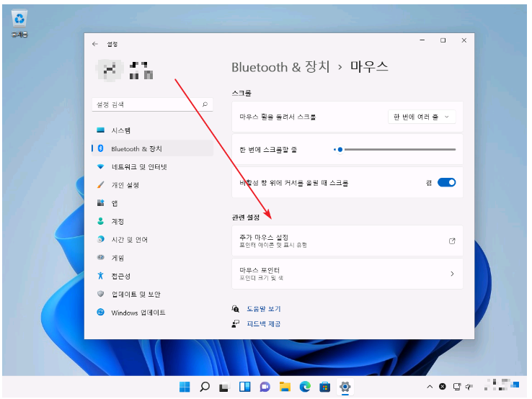This screenshot has height=399, width=532.
Task: Click the search magnifier in 설정 검색
Action: tap(205, 104)
